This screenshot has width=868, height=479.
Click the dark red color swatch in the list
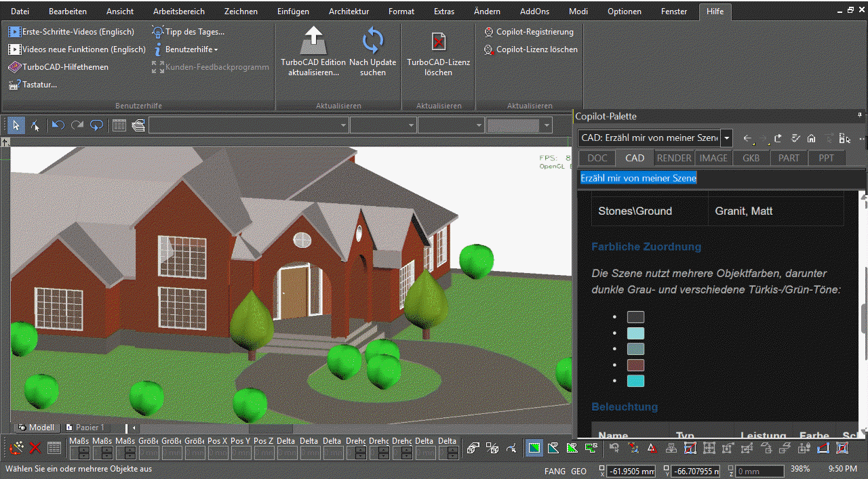[x=635, y=365]
